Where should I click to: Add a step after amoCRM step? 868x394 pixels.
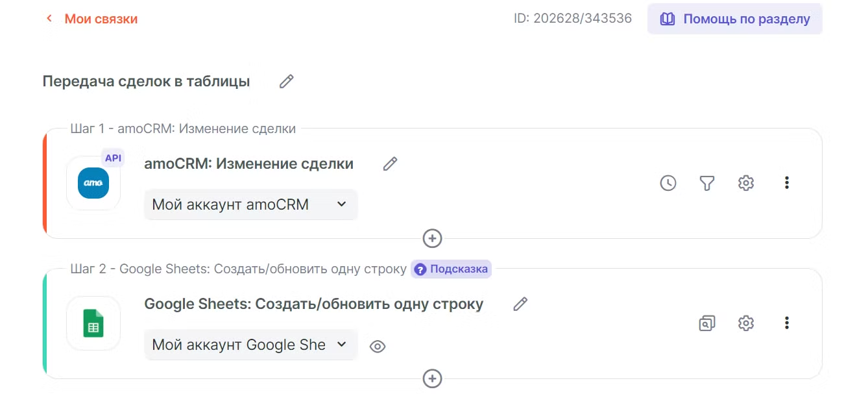pyautogui.click(x=432, y=238)
